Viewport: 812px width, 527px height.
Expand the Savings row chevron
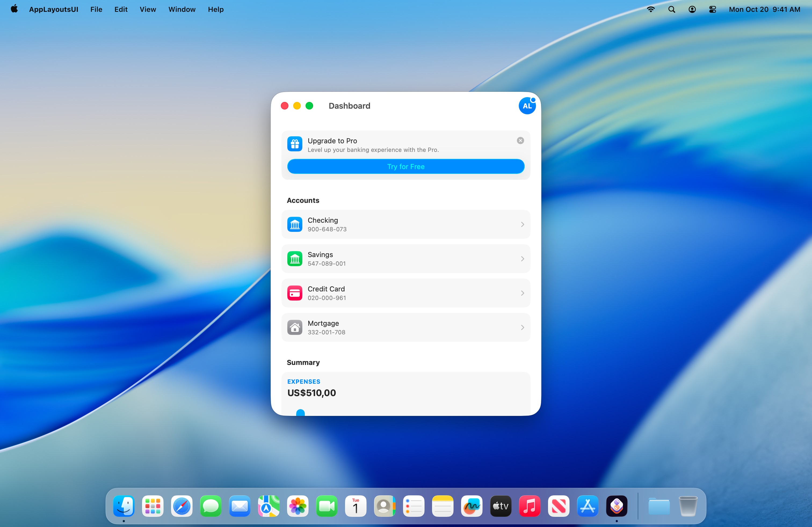pyautogui.click(x=522, y=259)
